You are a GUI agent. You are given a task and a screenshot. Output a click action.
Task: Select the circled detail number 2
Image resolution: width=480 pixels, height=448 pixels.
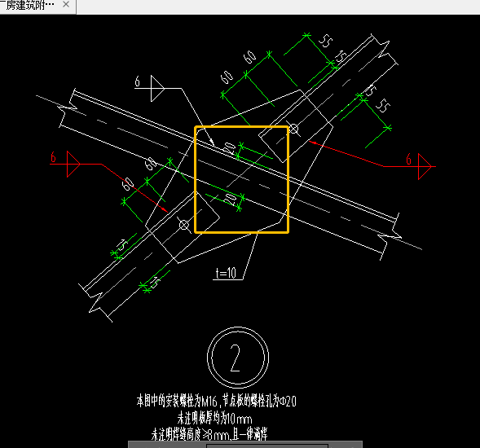(x=238, y=358)
